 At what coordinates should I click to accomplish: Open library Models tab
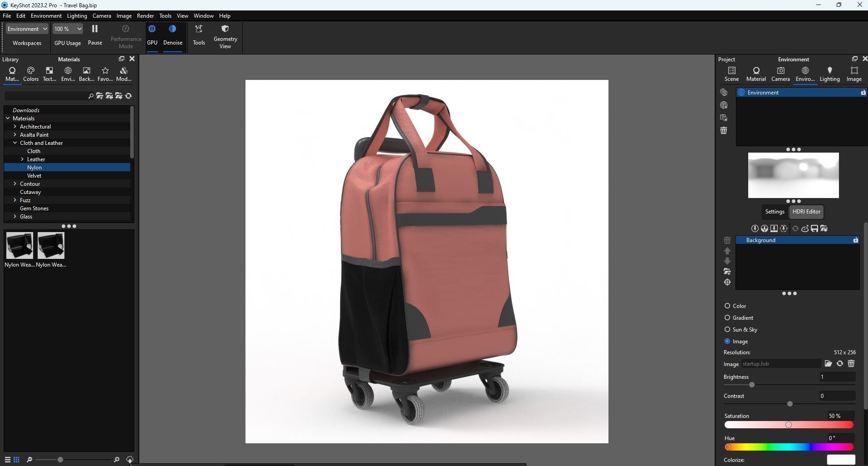[x=123, y=74]
